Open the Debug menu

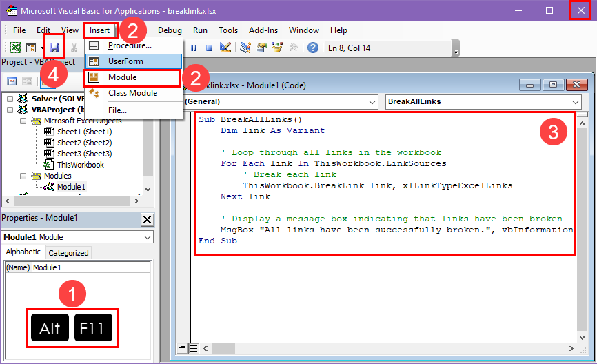point(170,30)
